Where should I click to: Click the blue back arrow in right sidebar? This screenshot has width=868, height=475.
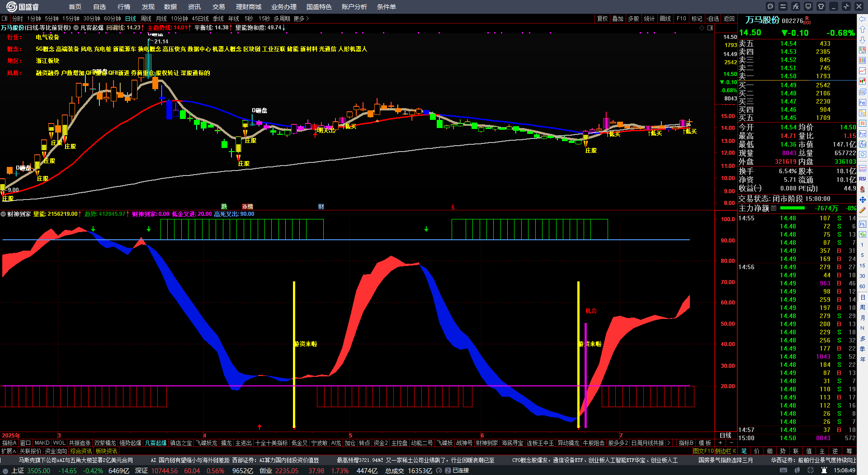863,19
